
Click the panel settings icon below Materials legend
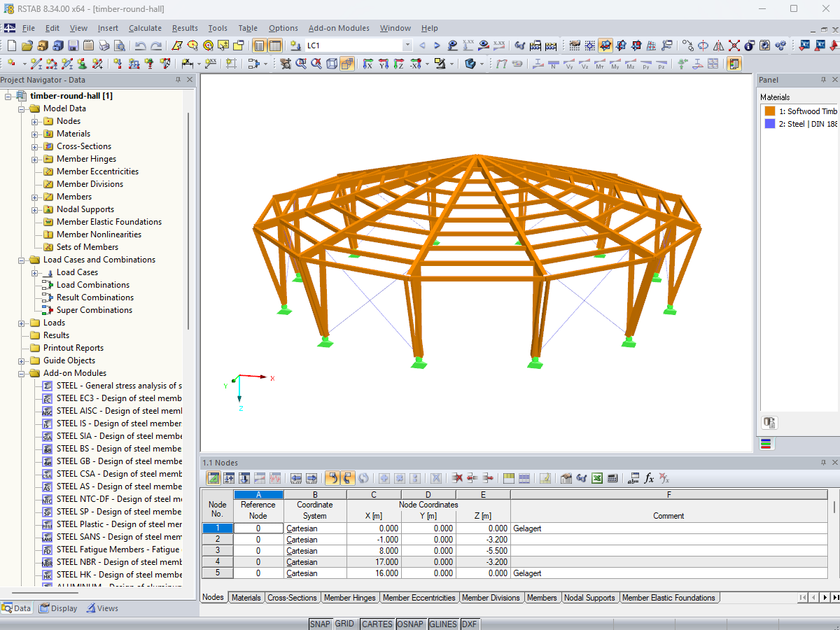pos(769,423)
